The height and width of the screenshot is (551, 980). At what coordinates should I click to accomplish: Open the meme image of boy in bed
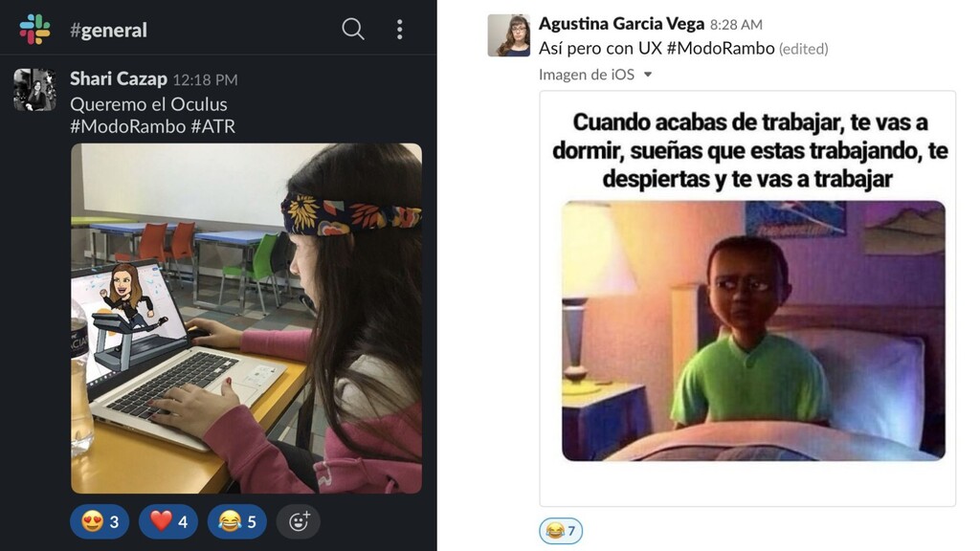(x=747, y=298)
